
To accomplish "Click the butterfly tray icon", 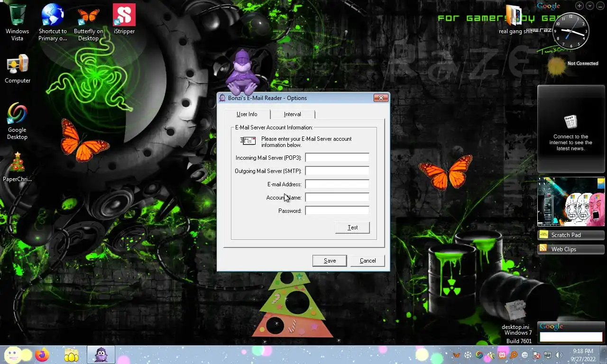I will (x=456, y=355).
